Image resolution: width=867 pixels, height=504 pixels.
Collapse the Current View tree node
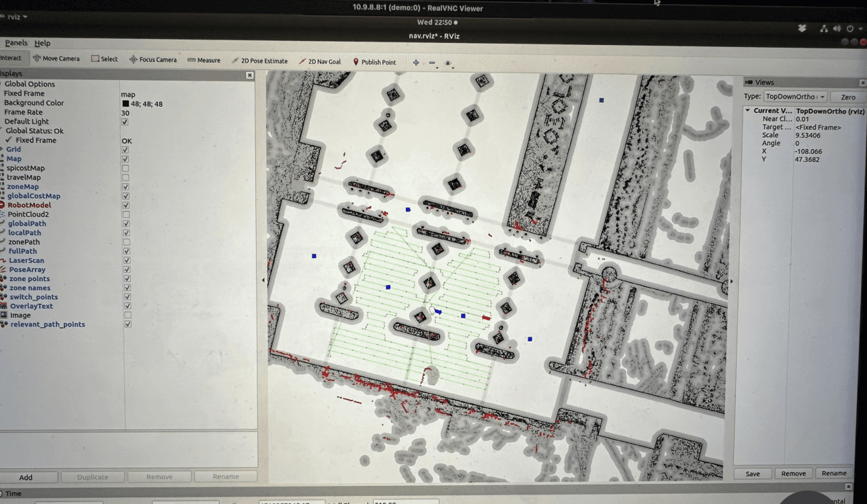click(x=747, y=111)
